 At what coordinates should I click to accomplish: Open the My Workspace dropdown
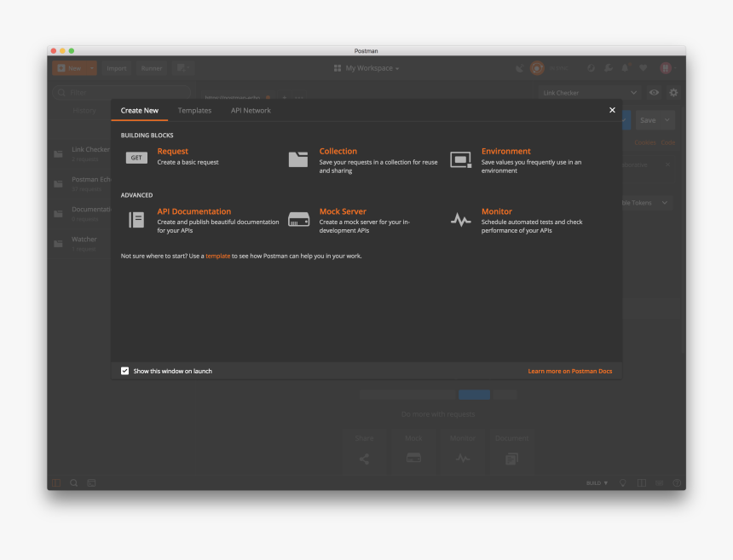366,68
